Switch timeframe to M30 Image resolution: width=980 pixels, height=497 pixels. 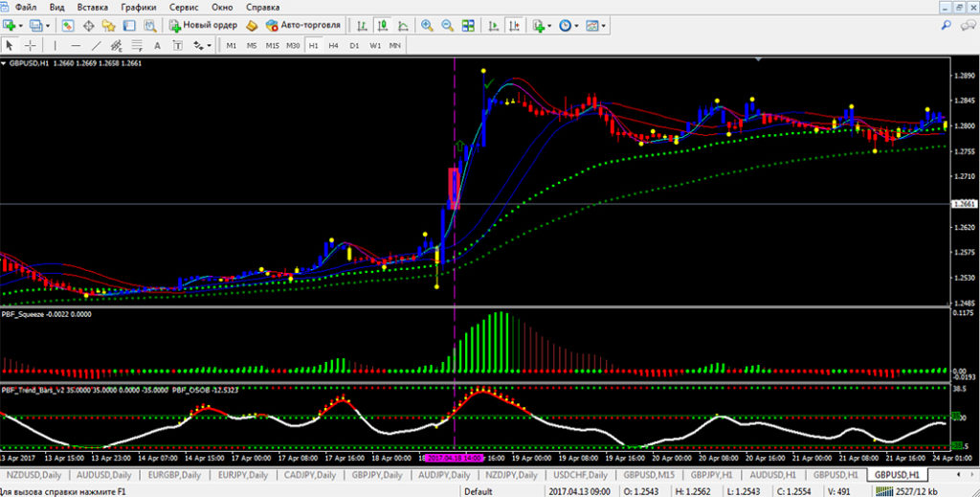[x=293, y=46]
